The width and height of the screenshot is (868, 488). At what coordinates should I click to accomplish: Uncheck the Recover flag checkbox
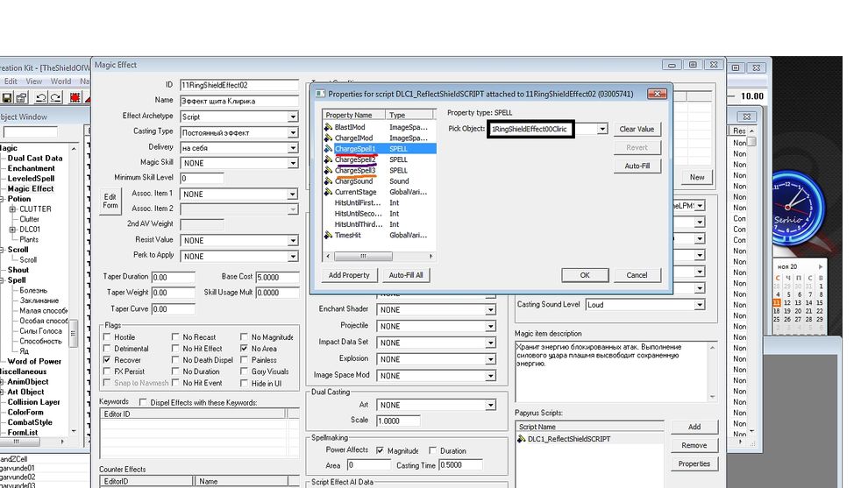[x=107, y=360]
